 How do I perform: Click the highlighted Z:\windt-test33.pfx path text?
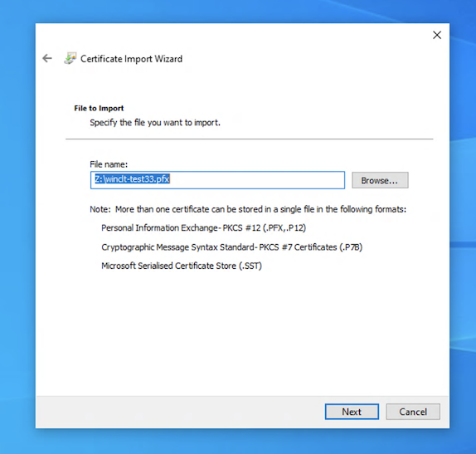132,179
